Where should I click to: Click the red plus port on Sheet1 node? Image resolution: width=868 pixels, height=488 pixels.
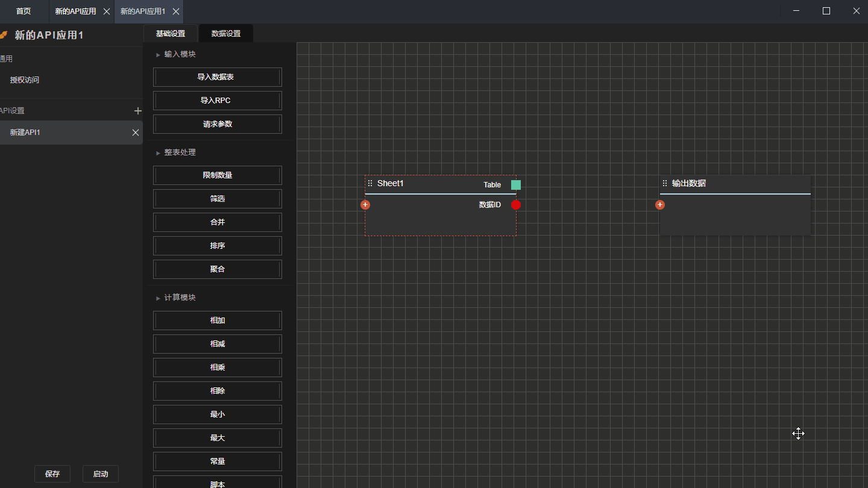click(365, 205)
